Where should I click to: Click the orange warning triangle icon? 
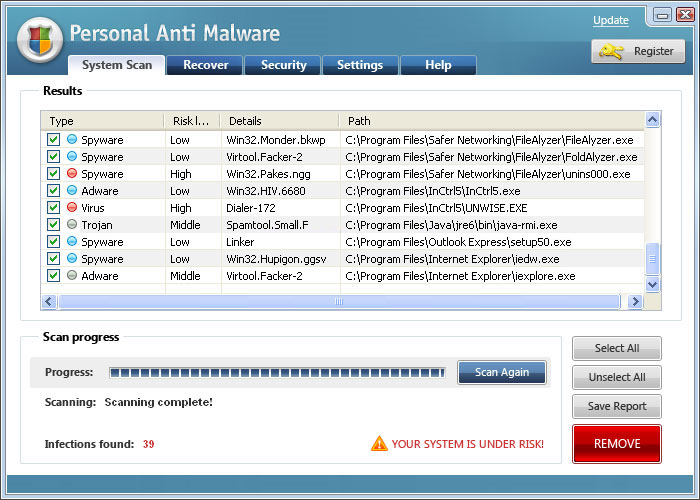[379, 443]
